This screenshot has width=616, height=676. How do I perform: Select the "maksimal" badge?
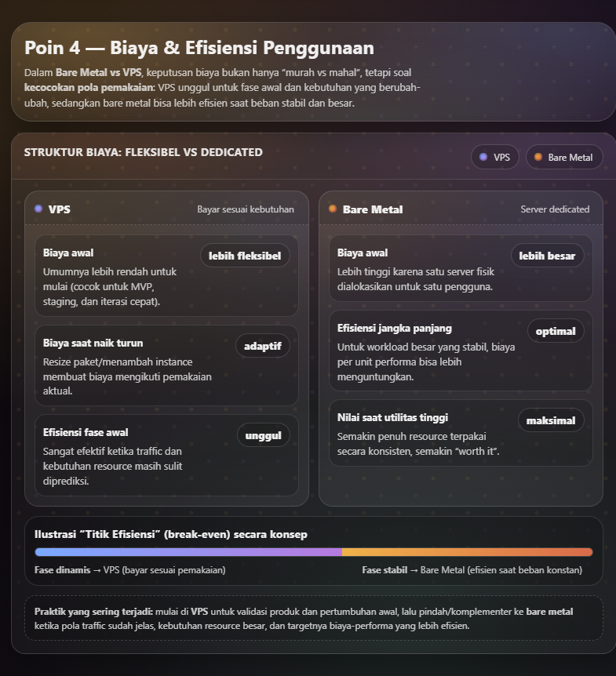[x=552, y=420]
